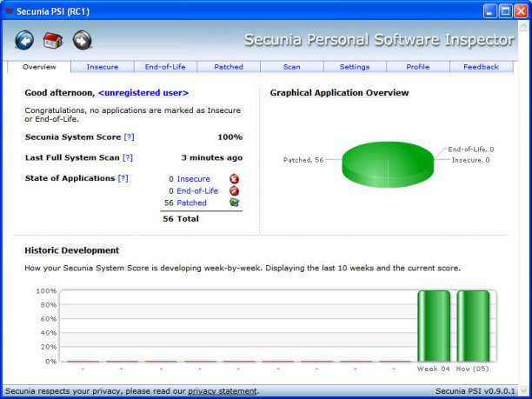Click the 'Insecure, 0' chart label
Viewport: 532px width, 399px height.
[470, 160]
